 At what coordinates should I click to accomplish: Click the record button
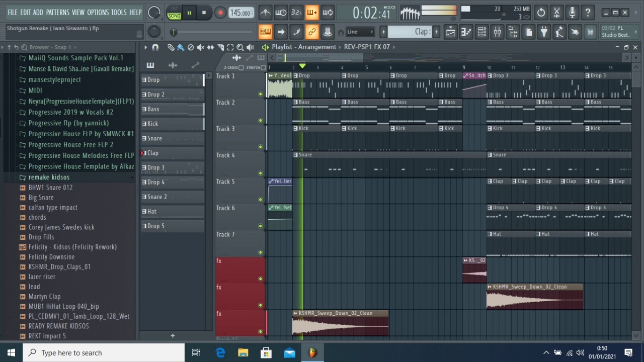[220, 13]
